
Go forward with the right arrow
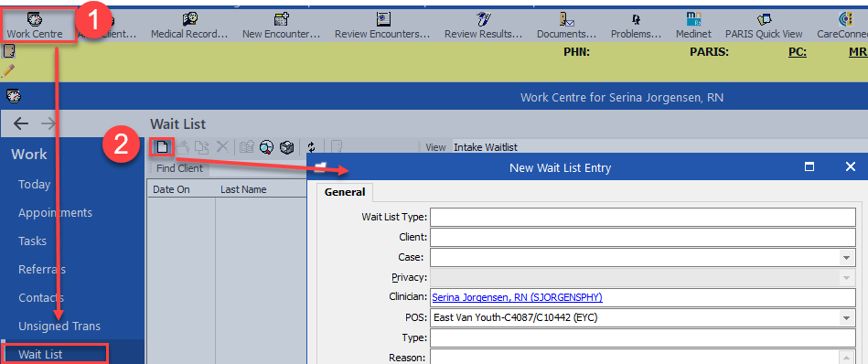coord(48,123)
